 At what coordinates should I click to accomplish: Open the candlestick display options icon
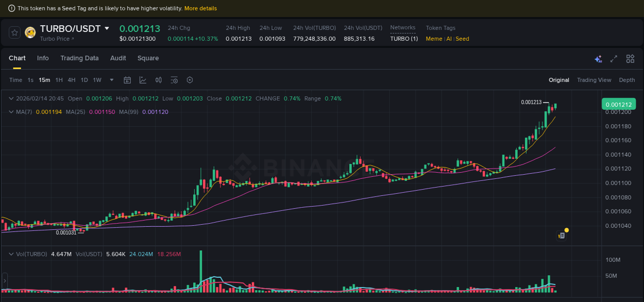pyautogui.click(x=158, y=80)
